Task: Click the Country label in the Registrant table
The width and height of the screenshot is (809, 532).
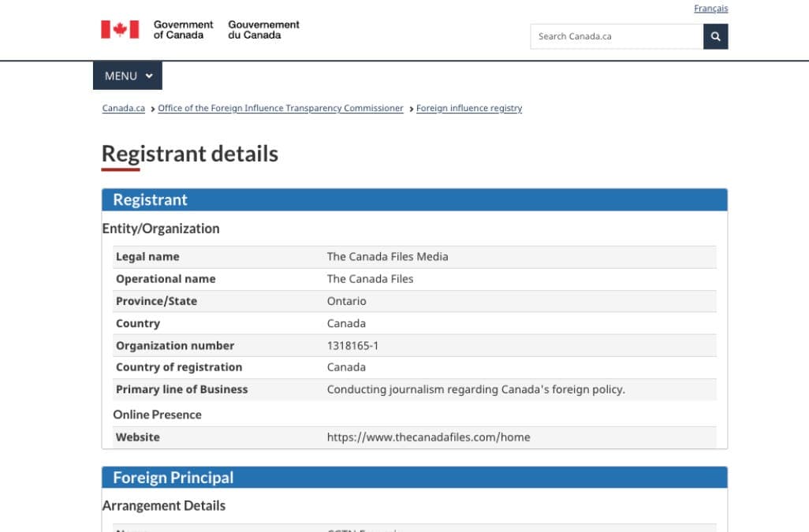Action: tap(138, 323)
